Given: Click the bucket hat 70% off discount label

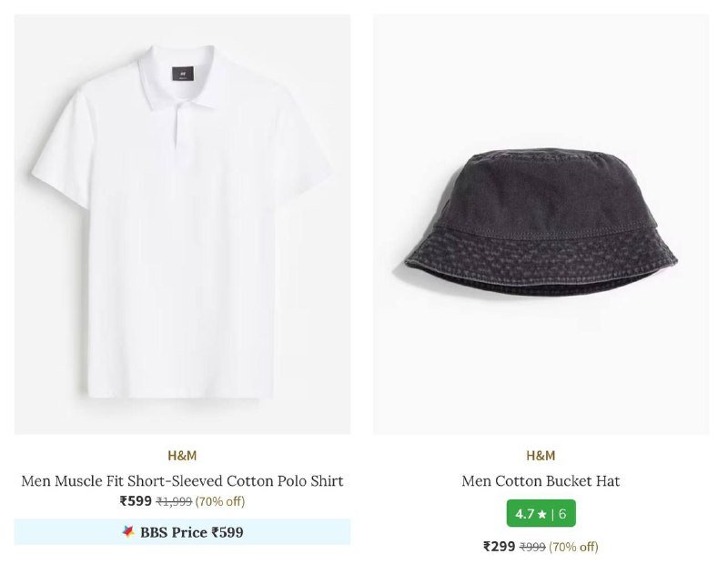Looking at the screenshot, I should pyautogui.click(x=575, y=547).
